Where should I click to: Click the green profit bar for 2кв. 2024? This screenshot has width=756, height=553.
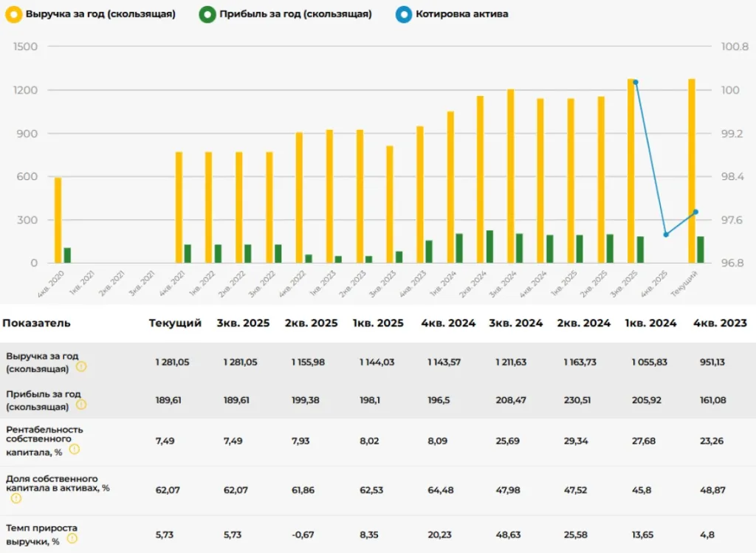pos(489,247)
